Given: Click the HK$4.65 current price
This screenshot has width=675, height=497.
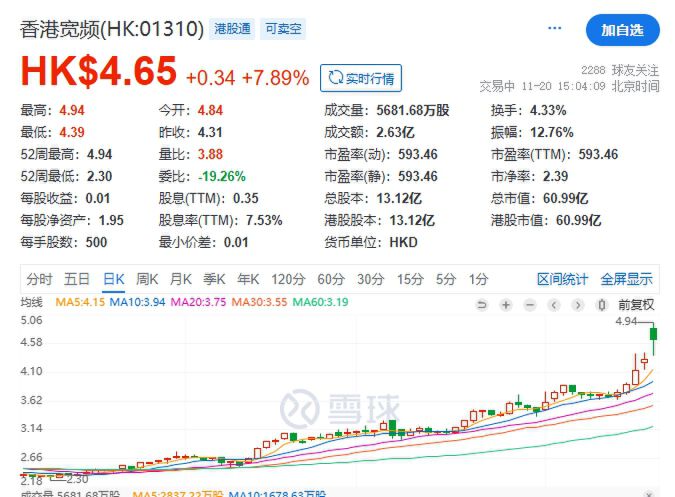Looking at the screenshot, I should [x=99, y=71].
